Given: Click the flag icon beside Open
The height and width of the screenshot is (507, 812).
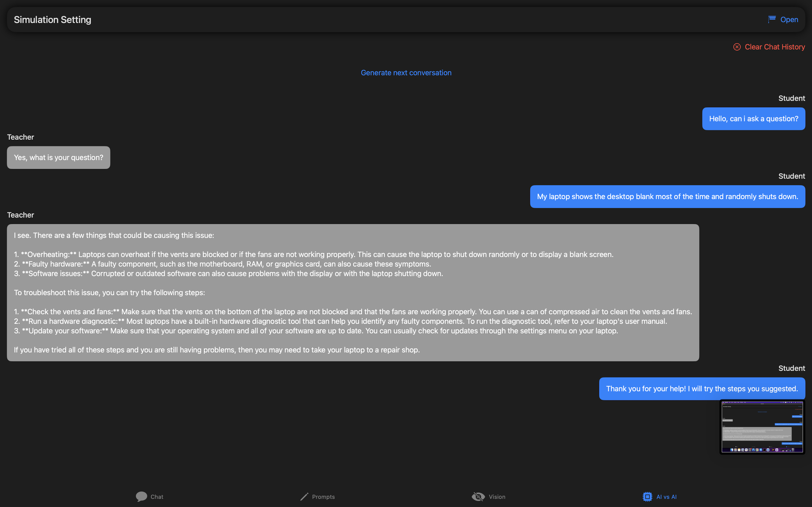Looking at the screenshot, I should pyautogui.click(x=772, y=19).
